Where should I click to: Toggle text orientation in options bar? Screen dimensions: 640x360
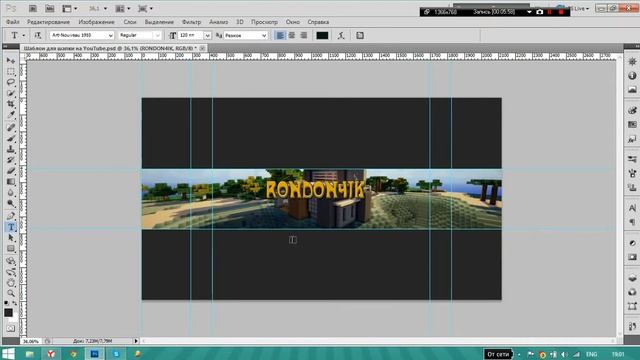tap(38, 36)
